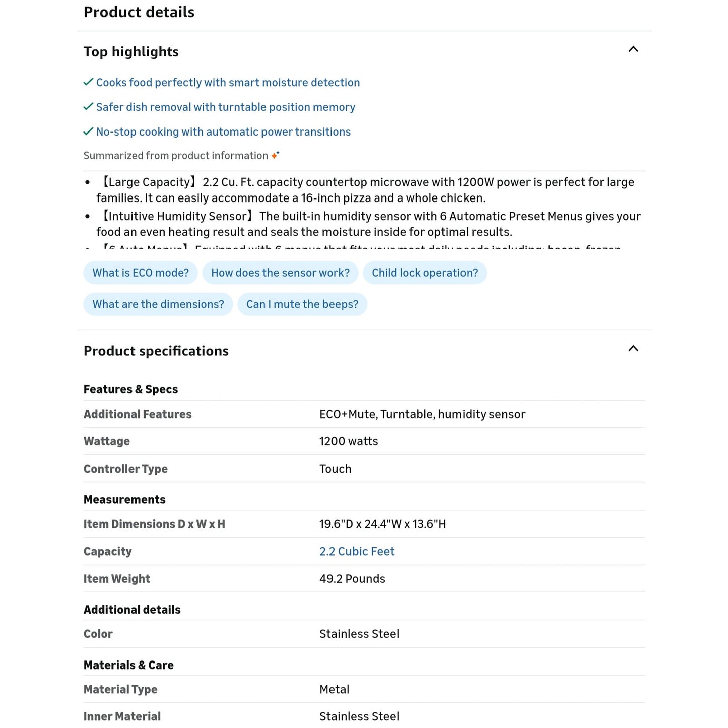
Task: Collapse the Top highlights section chevron
Action: click(633, 49)
